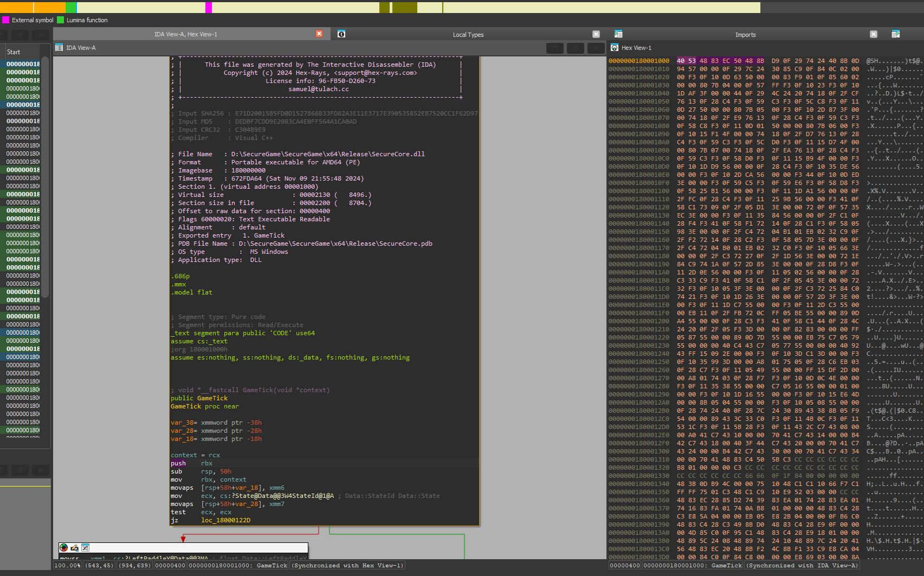The width and height of the screenshot is (924, 576).
Task: Select the Hex View-1 sub-tab title
Action: 636,48
